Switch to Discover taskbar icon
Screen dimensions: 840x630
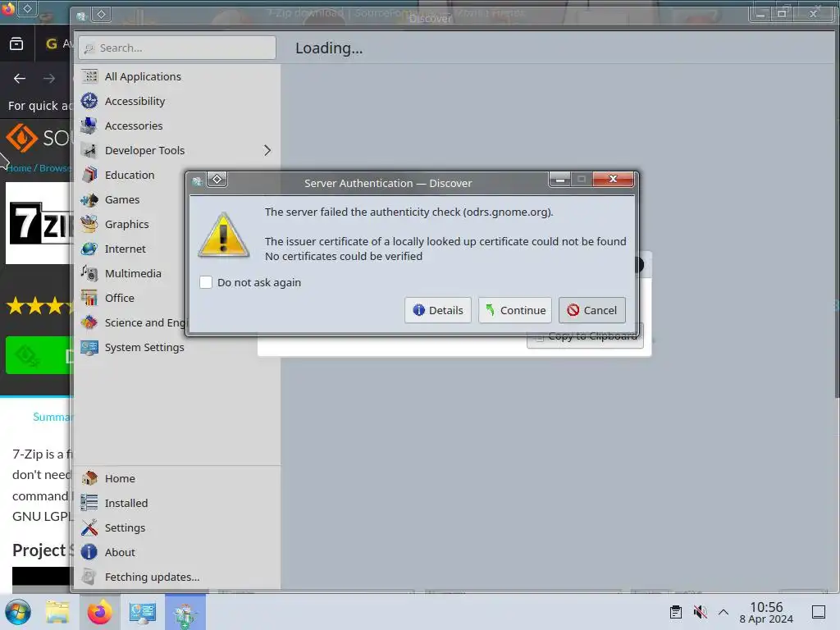[x=185, y=612]
